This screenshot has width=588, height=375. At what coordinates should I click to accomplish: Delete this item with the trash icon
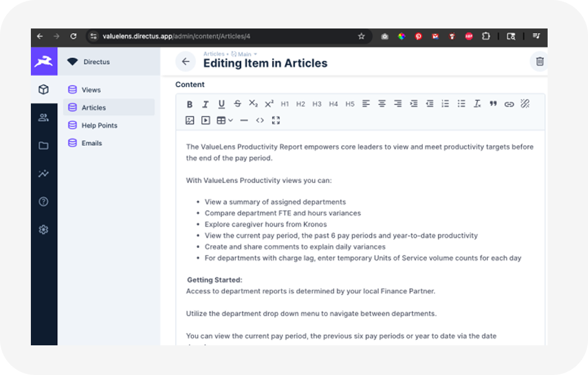pyautogui.click(x=539, y=61)
